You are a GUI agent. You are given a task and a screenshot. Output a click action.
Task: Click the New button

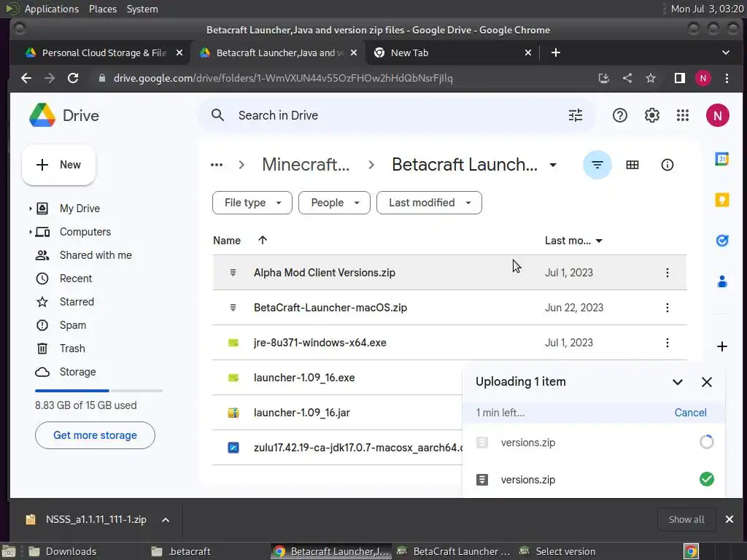tap(58, 165)
